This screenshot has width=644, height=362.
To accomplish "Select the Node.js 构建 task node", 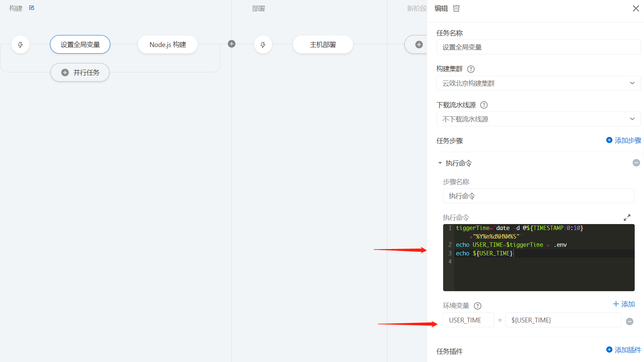I will [168, 44].
